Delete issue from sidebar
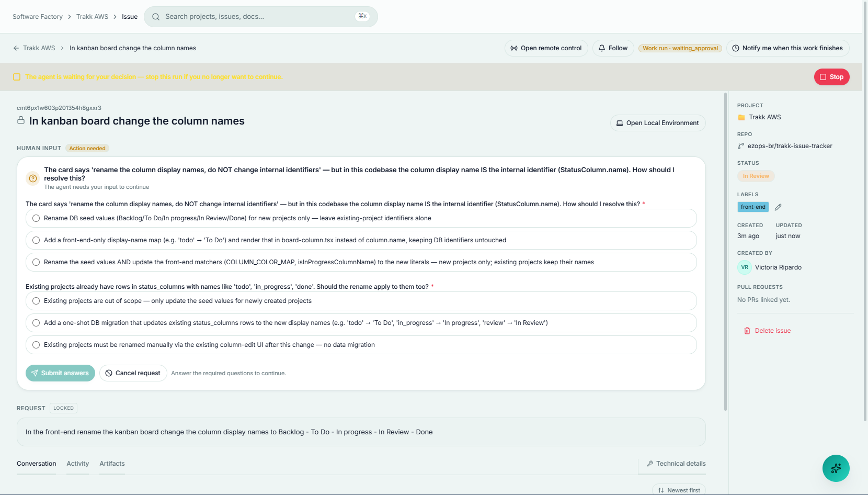The image size is (868, 495). point(767,331)
